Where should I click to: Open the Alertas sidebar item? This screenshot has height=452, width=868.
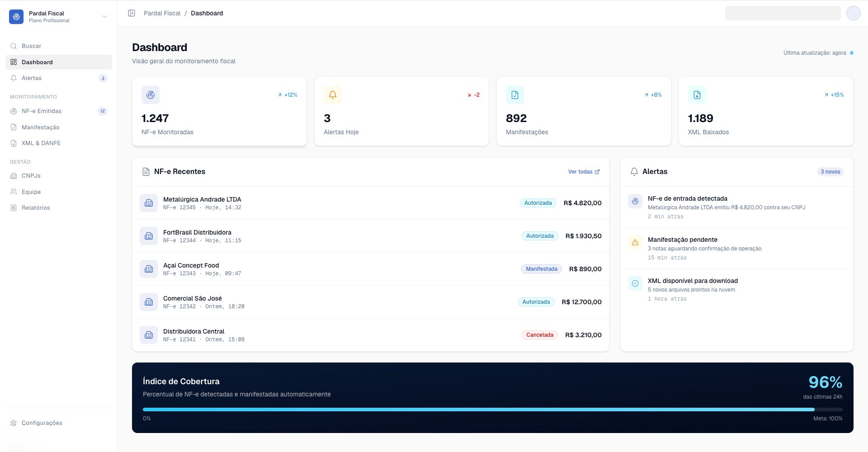tap(59, 78)
